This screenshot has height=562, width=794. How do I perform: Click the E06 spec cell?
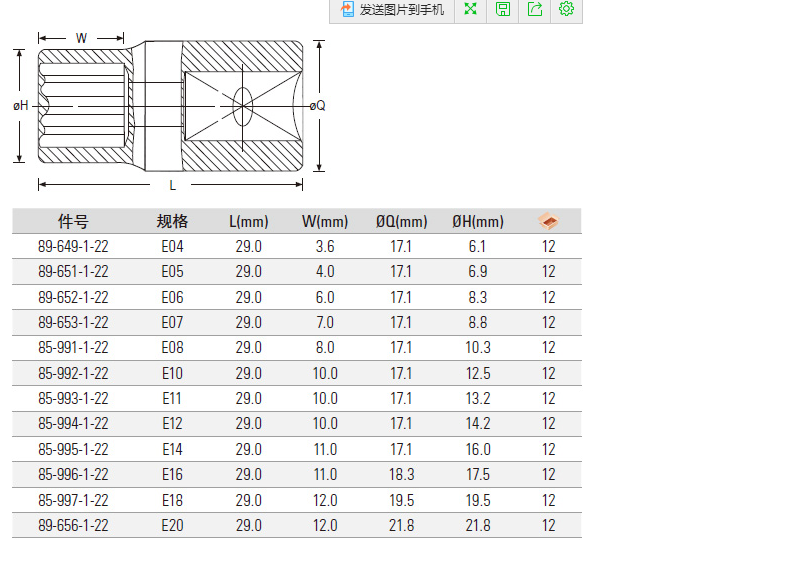click(x=172, y=297)
